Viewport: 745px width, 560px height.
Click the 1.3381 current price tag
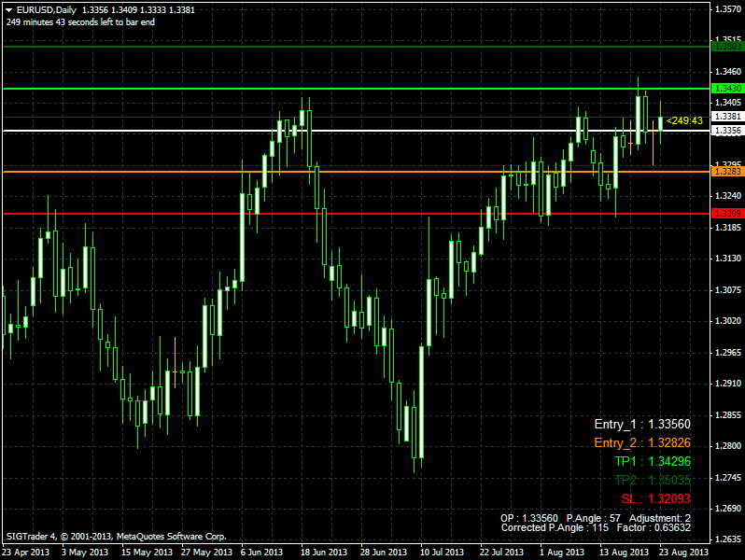point(726,117)
